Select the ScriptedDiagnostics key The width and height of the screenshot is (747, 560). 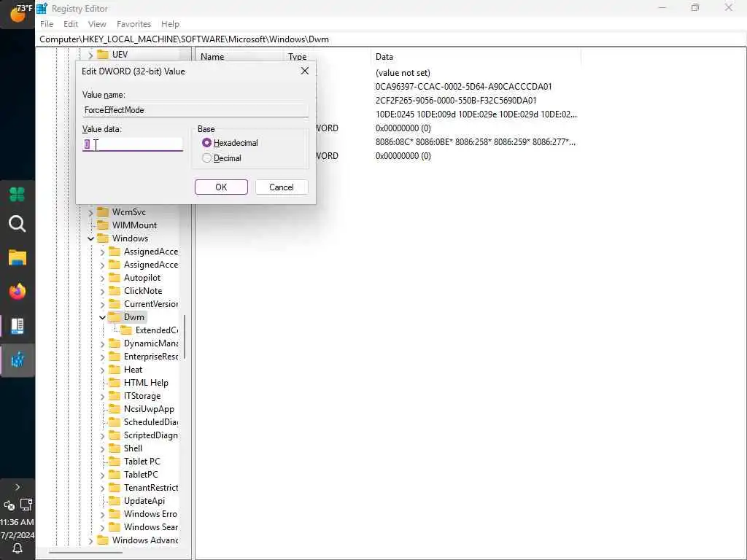click(x=150, y=435)
